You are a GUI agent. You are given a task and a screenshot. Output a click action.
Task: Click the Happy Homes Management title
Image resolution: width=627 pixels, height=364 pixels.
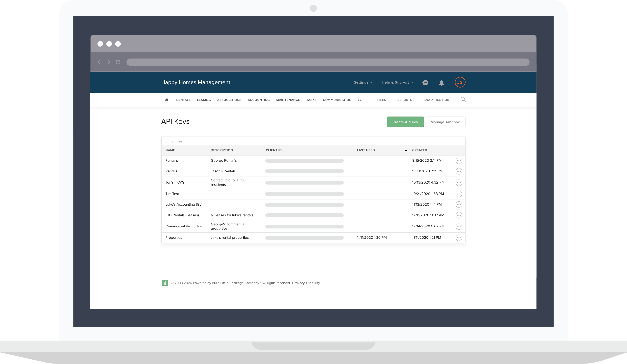pos(196,82)
